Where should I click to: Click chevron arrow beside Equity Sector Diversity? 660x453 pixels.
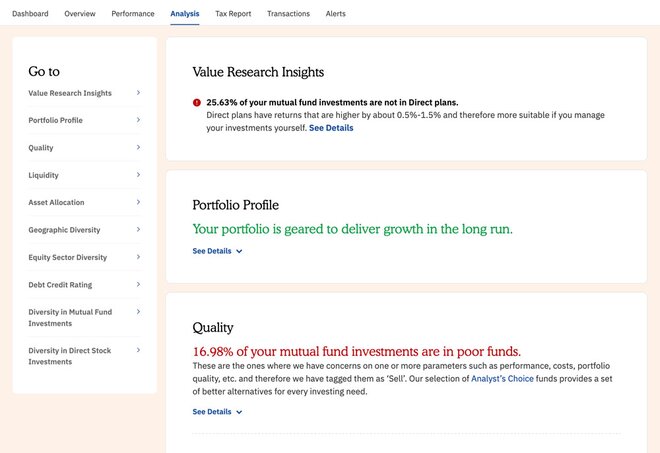point(138,257)
